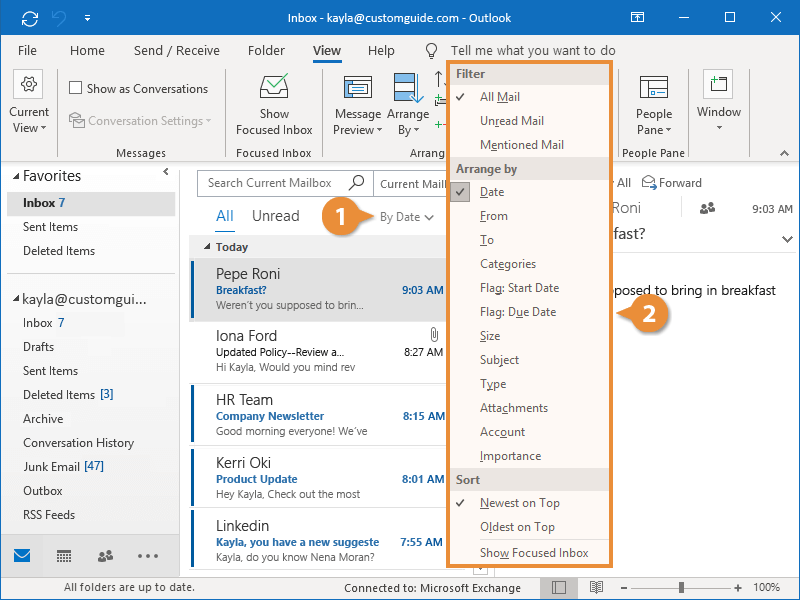Click the search magnifier icon
Viewport: 800px width, 600px height.
point(356,182)
